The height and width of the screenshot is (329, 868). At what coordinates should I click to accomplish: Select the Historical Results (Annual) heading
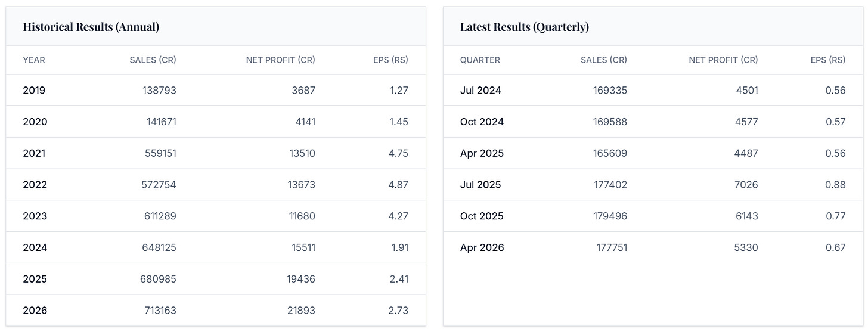click(91, 27)
